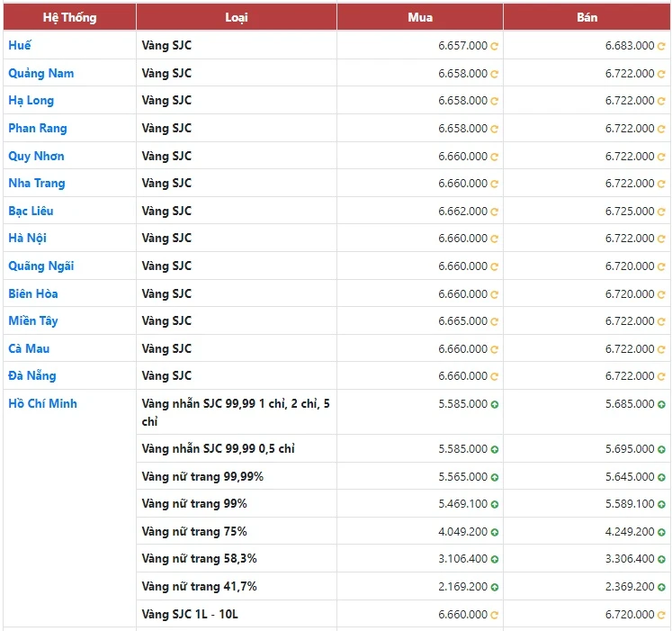Image resolution: width=672 pixels, height=631 pixels.
Task: Click the Cà Mau system link
Action: point(29,348)
